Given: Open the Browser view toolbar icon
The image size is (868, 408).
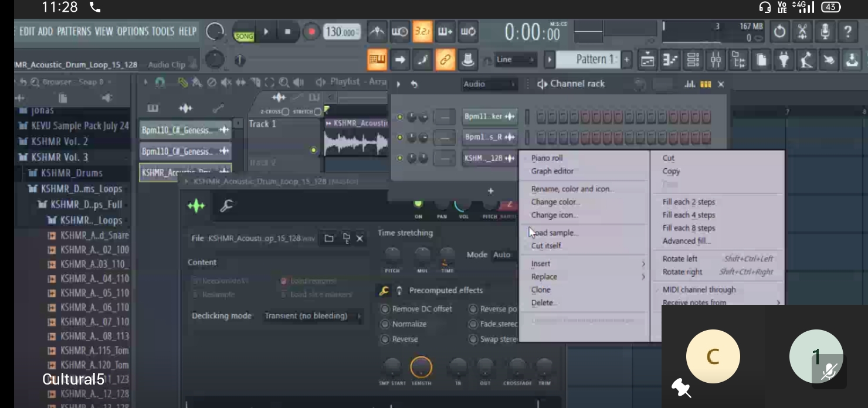Looking at the screenshot, I should click(738, 60).
